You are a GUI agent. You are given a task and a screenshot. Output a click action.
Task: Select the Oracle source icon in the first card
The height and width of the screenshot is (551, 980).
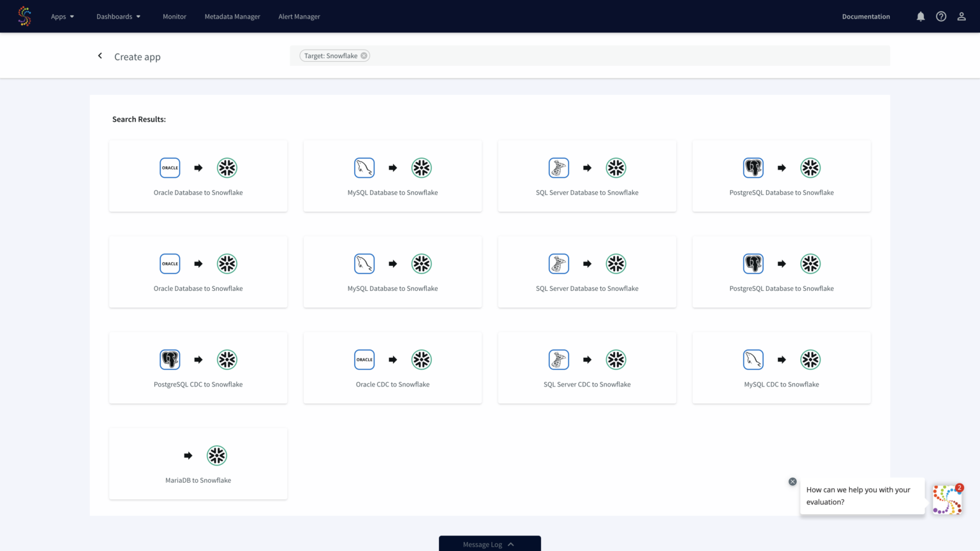170,168
